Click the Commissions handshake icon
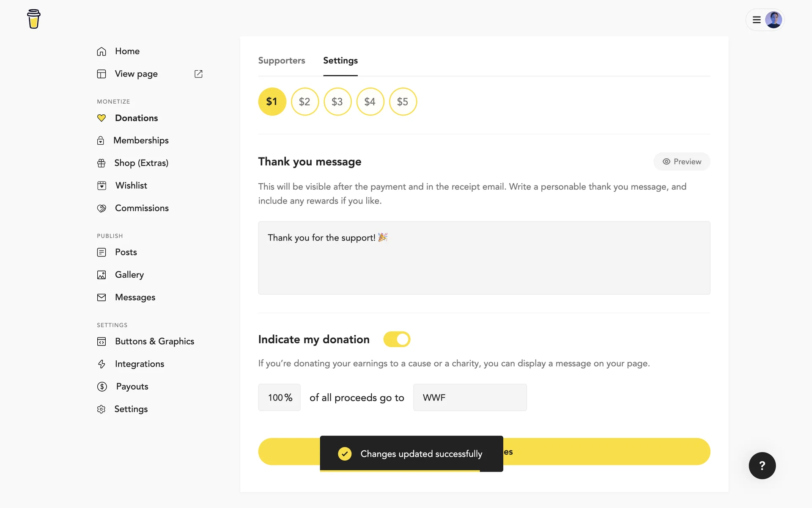Viewport: 812px width, 508px height. pos(101,208)
